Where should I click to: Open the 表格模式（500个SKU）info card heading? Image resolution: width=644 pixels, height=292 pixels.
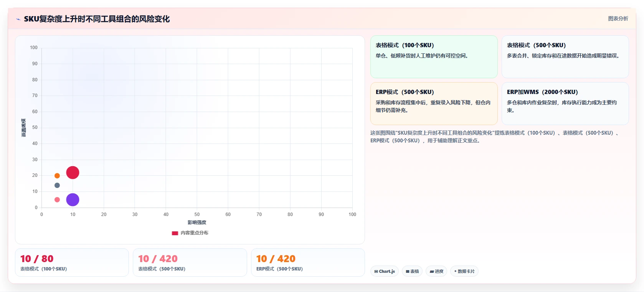pyautogui.click(x=537, y=45)
